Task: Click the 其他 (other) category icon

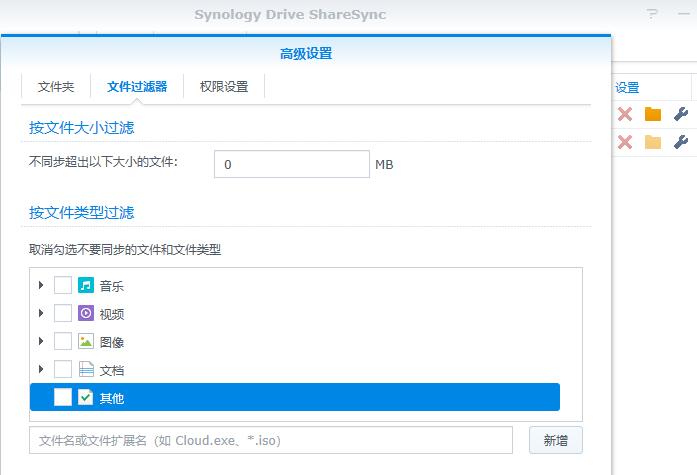Action: (x=86, y=398)
